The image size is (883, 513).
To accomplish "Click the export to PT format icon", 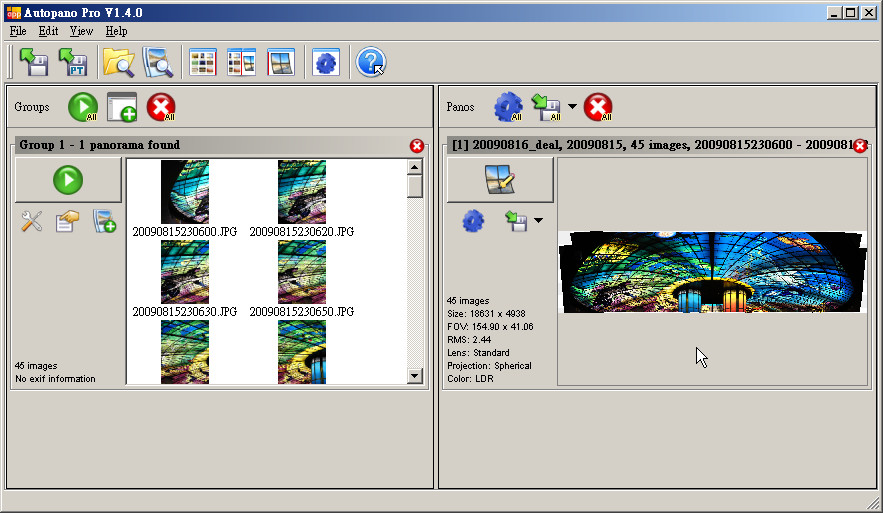I will coord(73,62).
